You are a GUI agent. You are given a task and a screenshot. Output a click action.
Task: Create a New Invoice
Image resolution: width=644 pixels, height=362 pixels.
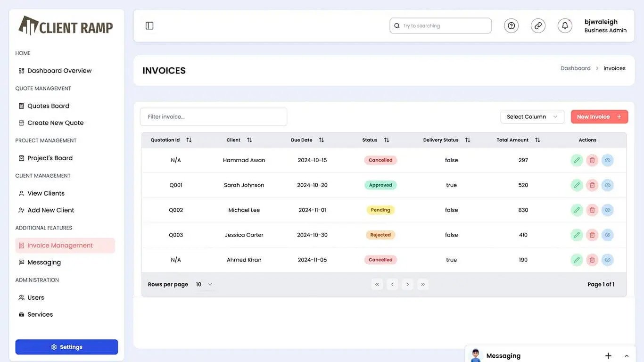(x=599, y=117)
